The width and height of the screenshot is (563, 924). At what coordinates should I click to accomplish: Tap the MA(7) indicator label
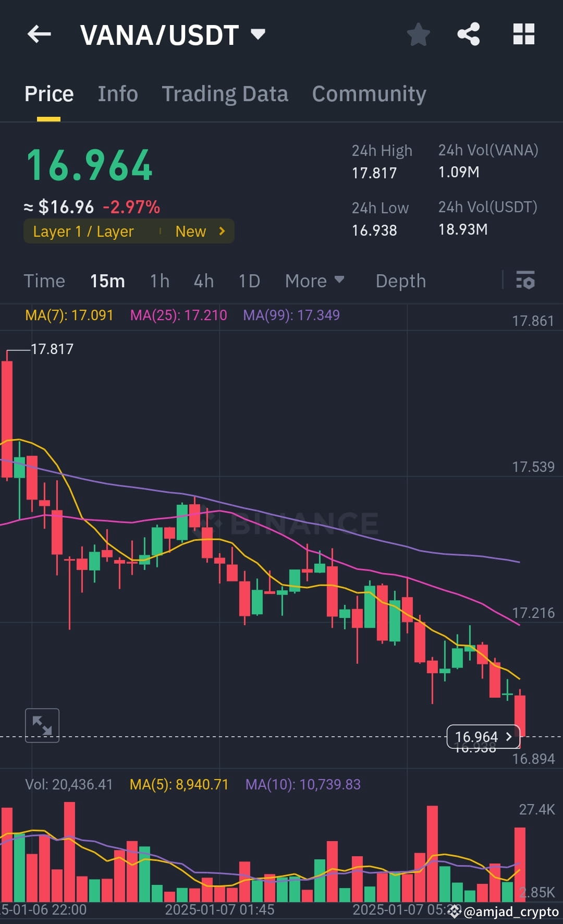[x=69, y=315]
